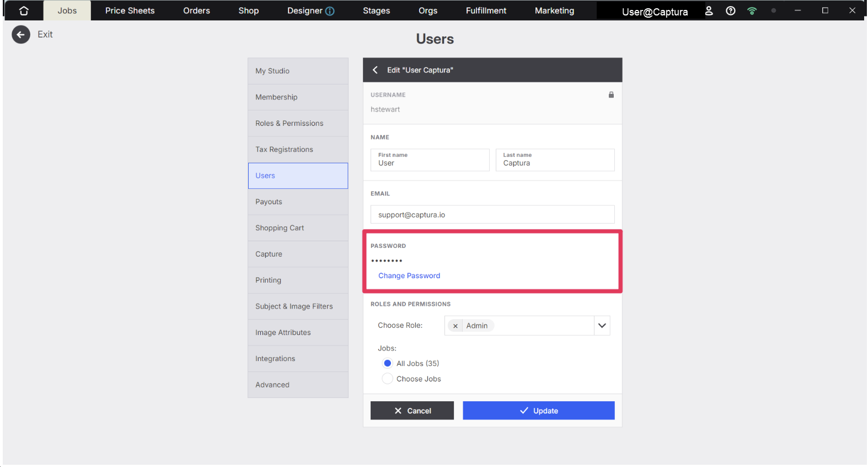Image resolution: width=868 pixels, height=467 pixels.
Task: Open Integrations settings
Action: point(298,359)
